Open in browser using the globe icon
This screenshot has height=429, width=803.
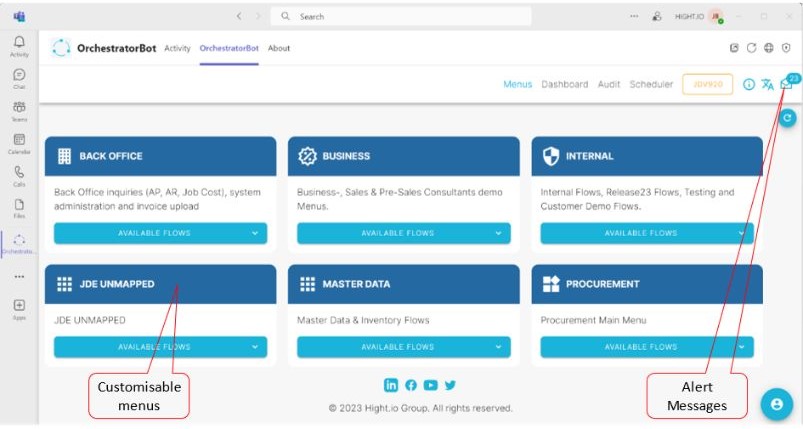click(x=769, y=48)
